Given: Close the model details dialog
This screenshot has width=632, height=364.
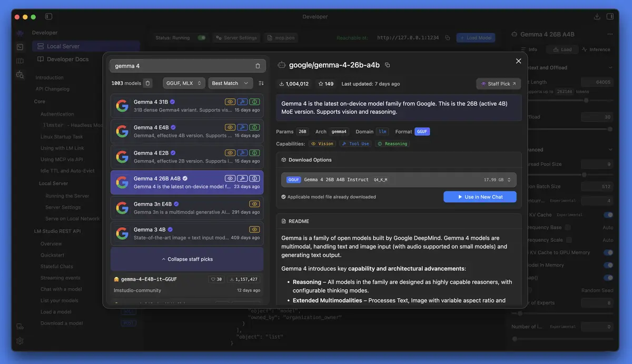Looking at the screenshot, I should 518,61.
